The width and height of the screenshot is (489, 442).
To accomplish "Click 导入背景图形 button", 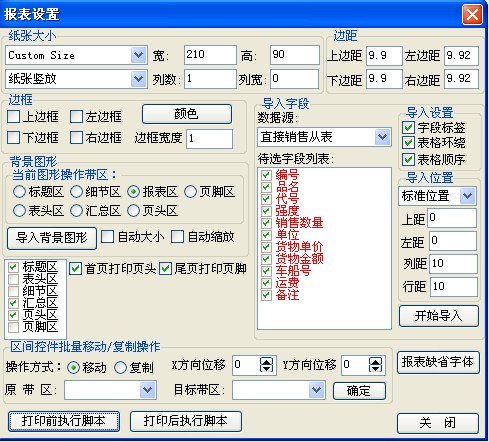I will click(52, 238).
